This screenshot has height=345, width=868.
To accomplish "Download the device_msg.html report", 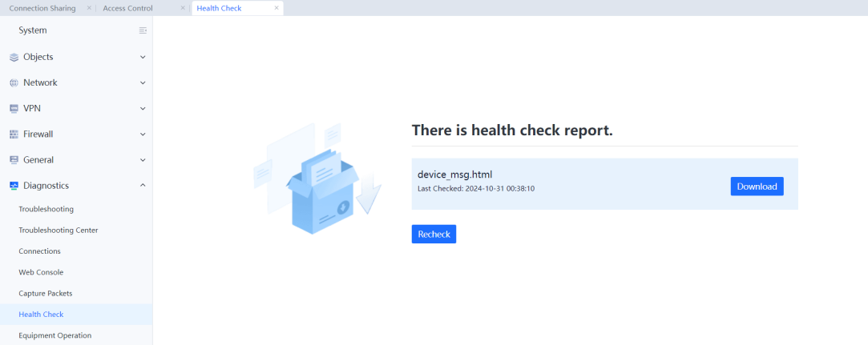I will (757, 187).
